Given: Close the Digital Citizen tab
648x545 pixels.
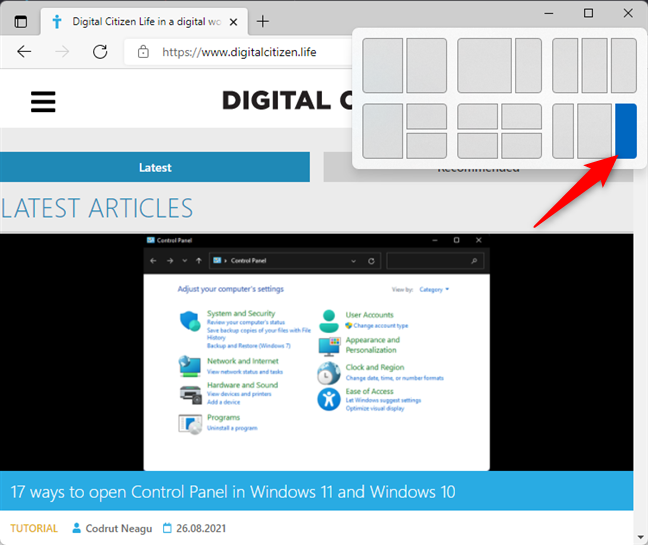Looking at the screenshot, I should (x=233, y=22).
